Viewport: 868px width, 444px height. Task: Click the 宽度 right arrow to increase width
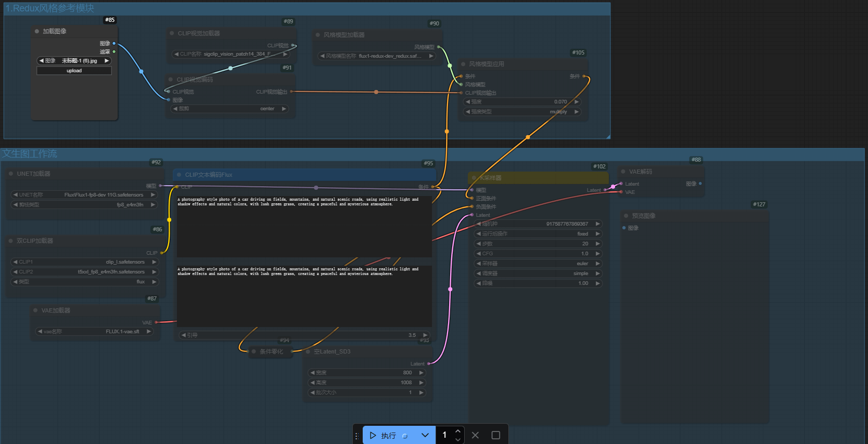[421, 373]
